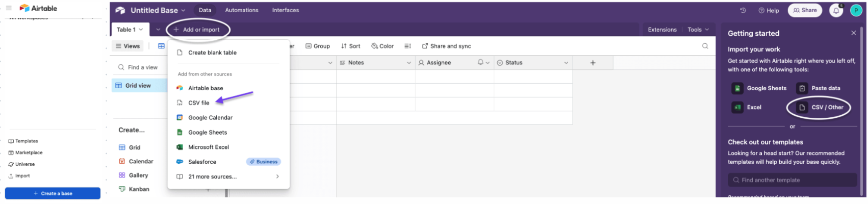Click the plus icon to add field
This screenshot has width=868, height=204.
click(x=593, y=63)
